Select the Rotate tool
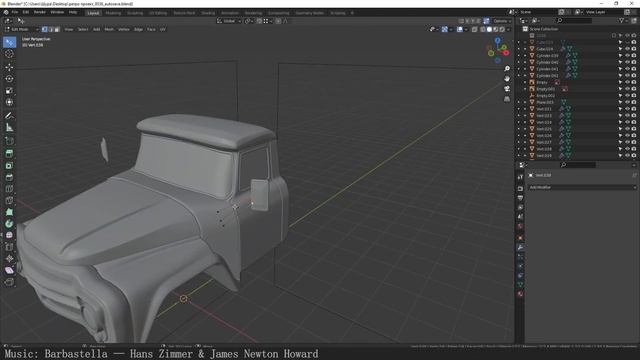640x360 pixels. click(9, 79)
